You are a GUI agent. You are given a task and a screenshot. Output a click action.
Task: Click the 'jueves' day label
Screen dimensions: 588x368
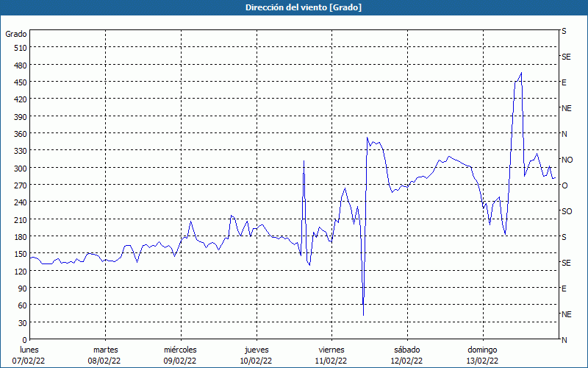click(257, 350)
